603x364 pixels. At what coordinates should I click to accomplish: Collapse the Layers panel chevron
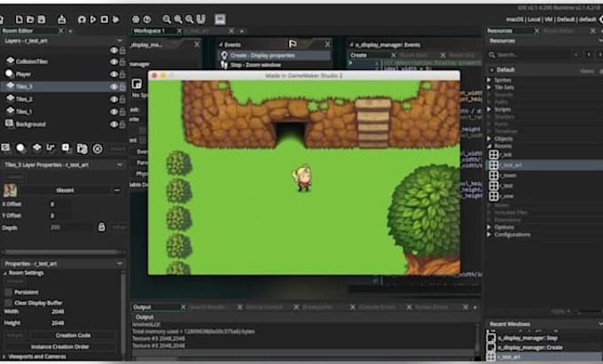(x=120, y=41)
